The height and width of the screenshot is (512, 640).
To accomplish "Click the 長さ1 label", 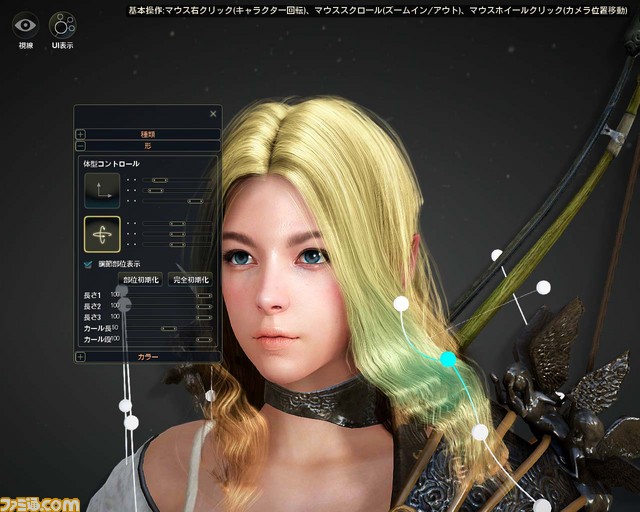I will point(92,295).
